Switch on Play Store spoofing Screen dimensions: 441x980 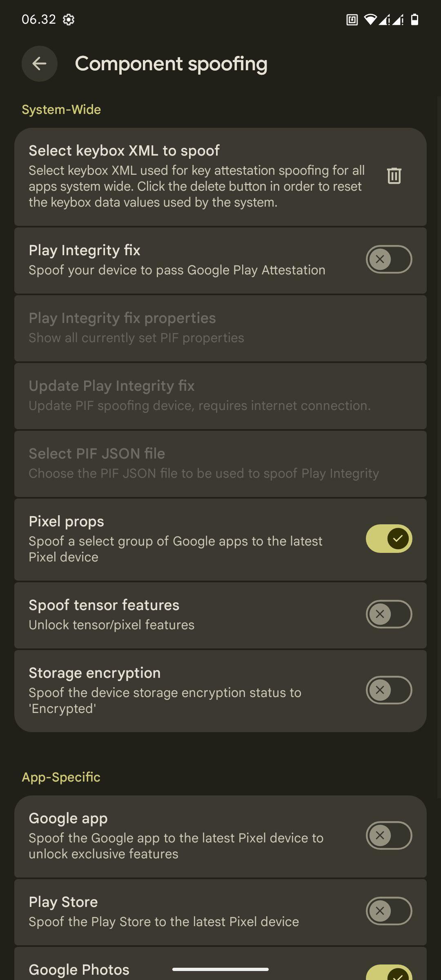tap(389, 911)
